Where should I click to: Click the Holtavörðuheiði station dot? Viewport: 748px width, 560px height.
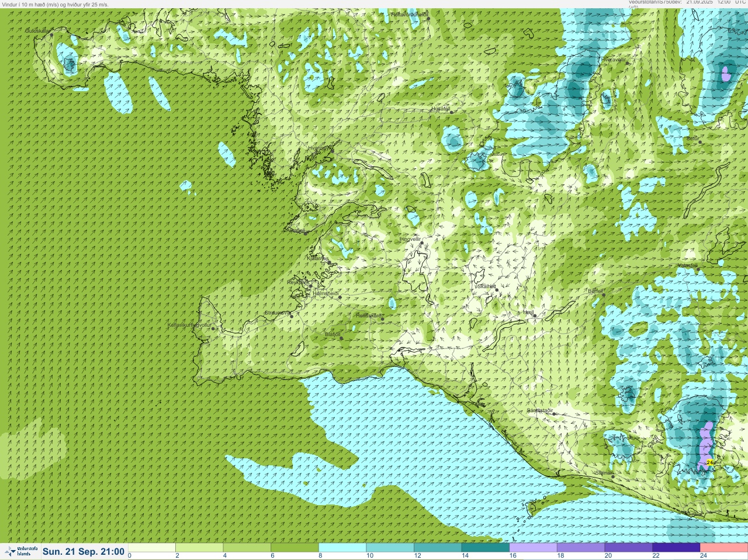click(428, 18)
